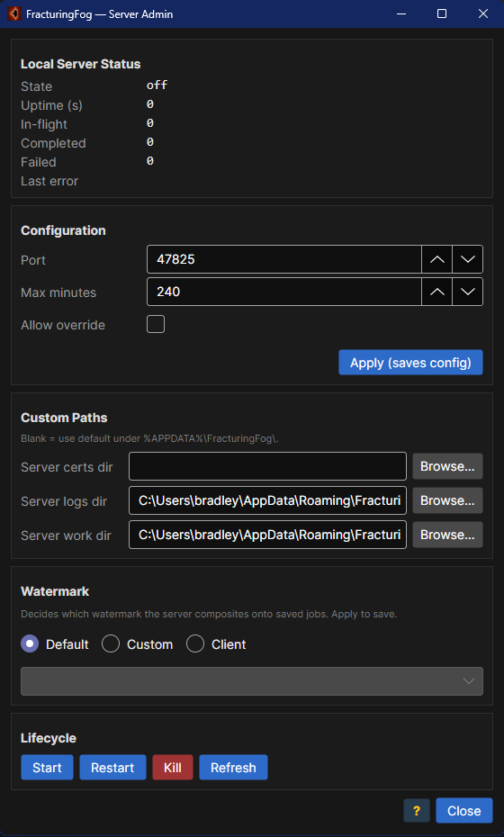Decrement the Port value with down arrow
Image resolution: width=504 pixels, height=837 pixels.
coord(468,259)
